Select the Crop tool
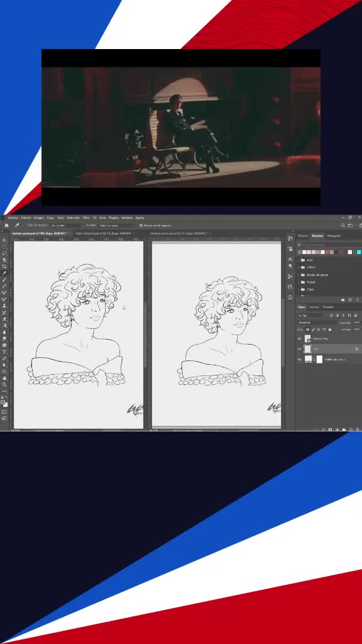This screenshot has width=362, height=644. click(x=4, y=267)
